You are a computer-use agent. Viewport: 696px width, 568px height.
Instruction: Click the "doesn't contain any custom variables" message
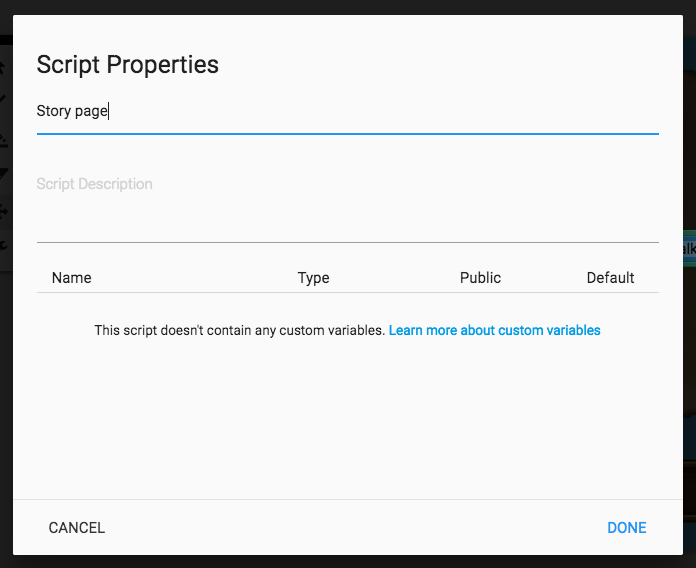(x=240, y=330)
